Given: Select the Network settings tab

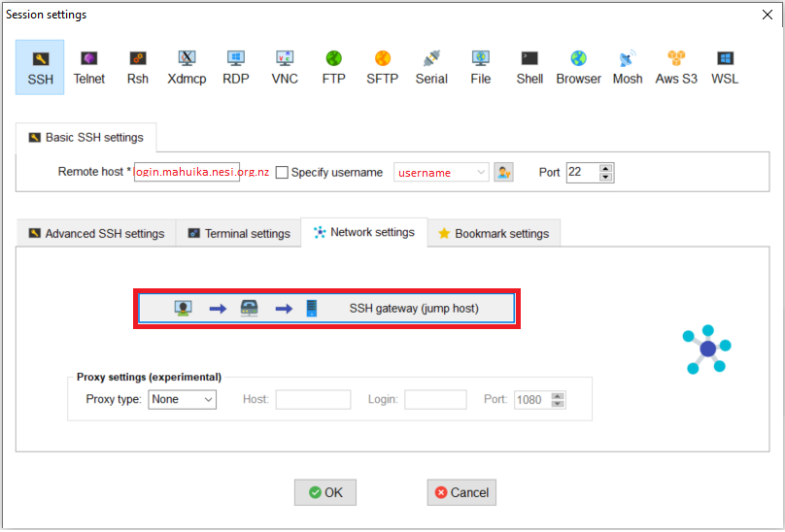Looking at the screenshot, I should pos(364,232).
